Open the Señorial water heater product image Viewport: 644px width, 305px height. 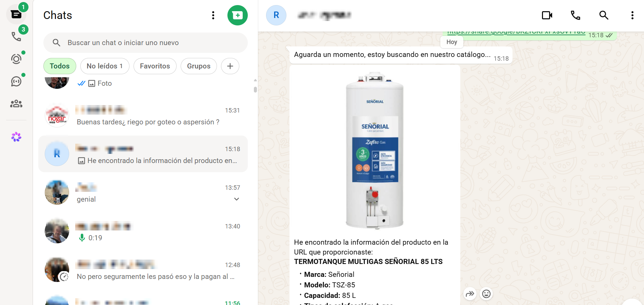[x=375, y=150]
